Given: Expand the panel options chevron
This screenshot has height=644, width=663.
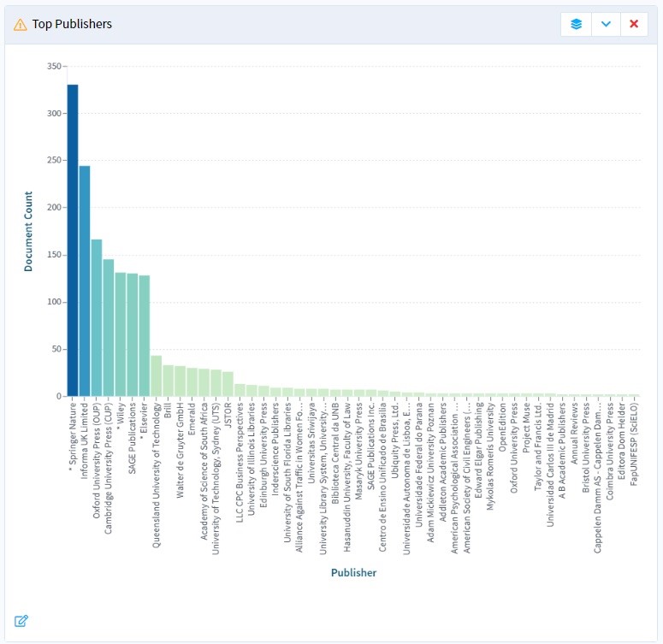Looking at the screenshot, I should [x=606, y=24].
